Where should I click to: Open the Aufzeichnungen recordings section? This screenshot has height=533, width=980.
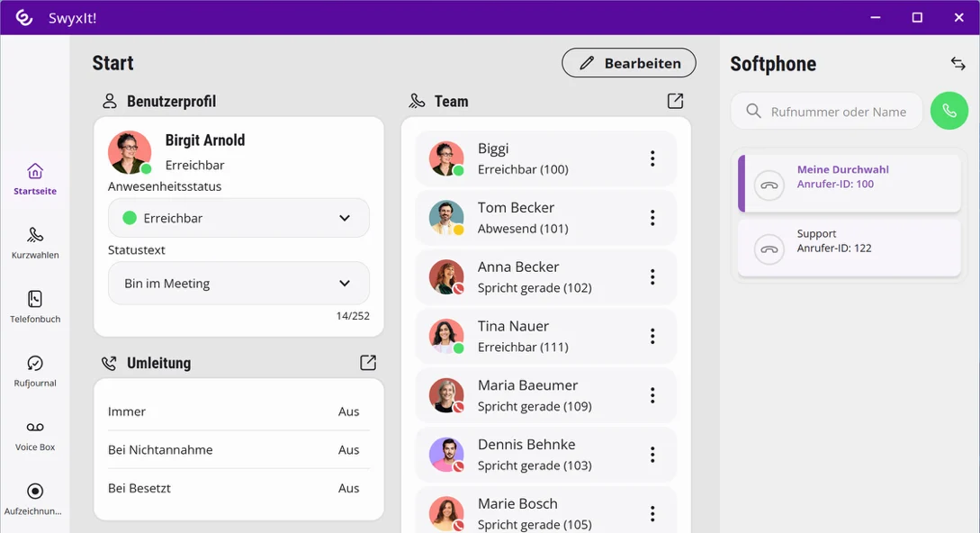pos(35,499)
